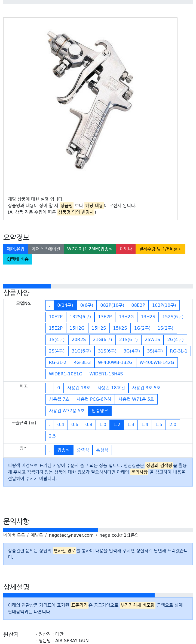Pick model WIDER1-13H4S
Screen dimensions: 196x644
(x=106, y=374)
